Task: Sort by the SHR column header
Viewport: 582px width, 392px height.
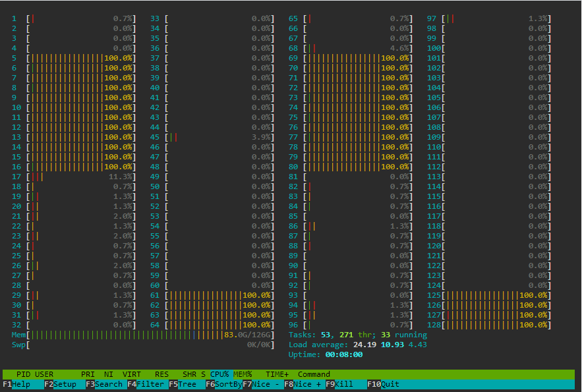Action: [189, 374]
